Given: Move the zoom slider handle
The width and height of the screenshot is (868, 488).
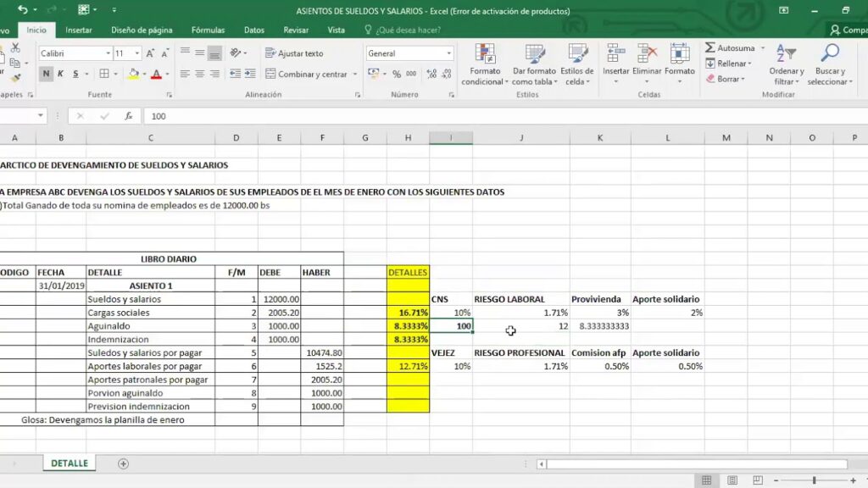Looking at the screenshot, I should click(x=815, y=480).
